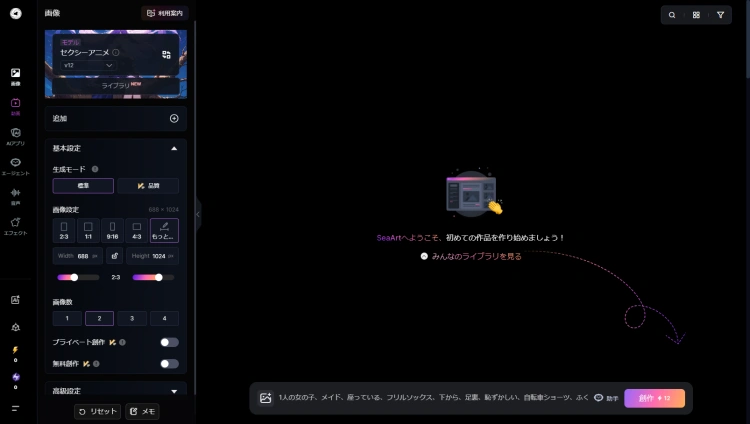Screen dimensions: 750x424
Task: Open the 画像 sidebar section
Action: click(x=15, y=77)
